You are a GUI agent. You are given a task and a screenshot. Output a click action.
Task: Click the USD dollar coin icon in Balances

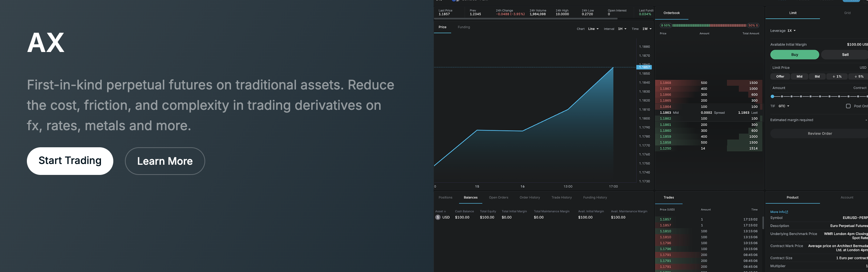click(438, 217)
